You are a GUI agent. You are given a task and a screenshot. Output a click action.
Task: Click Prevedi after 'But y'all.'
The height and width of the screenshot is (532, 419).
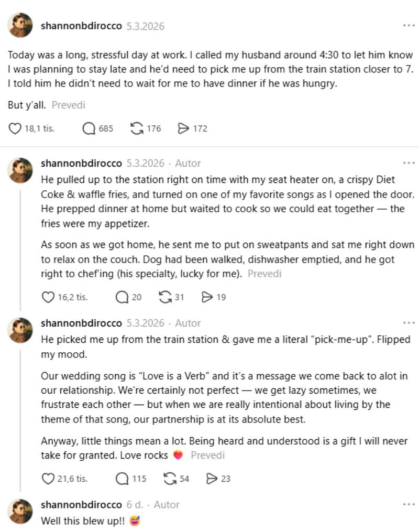click(68, 105)
